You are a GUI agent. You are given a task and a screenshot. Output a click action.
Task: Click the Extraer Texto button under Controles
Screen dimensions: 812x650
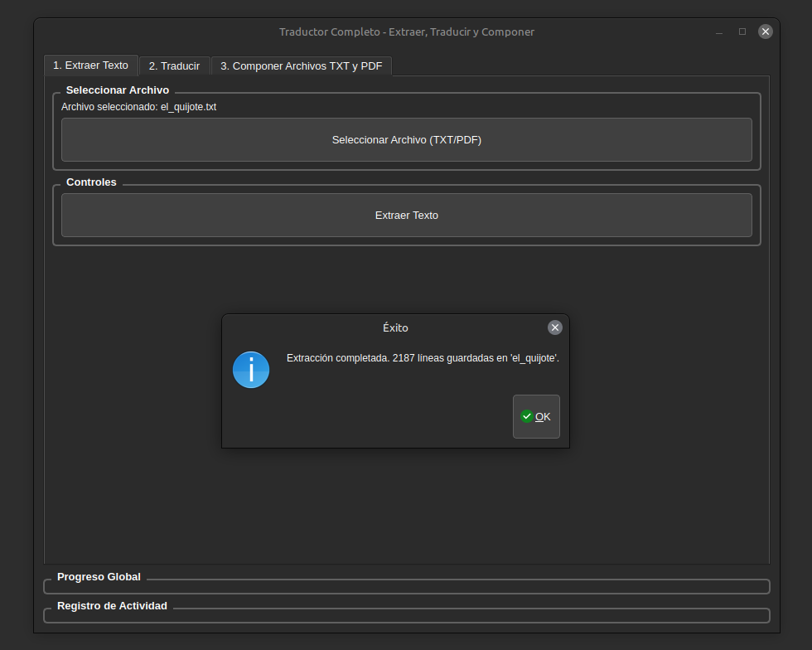pos(406,215)
